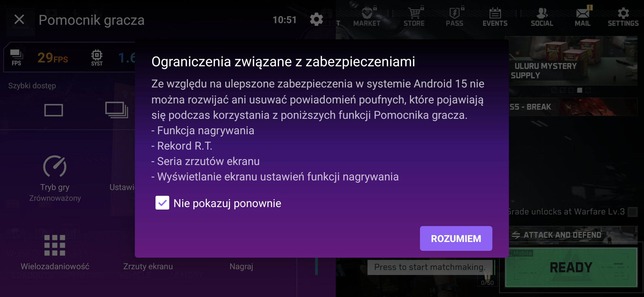This screenshot has width=644, height=297.
Task: Open the MARKET menu
Action: click(x=367, y=17)
